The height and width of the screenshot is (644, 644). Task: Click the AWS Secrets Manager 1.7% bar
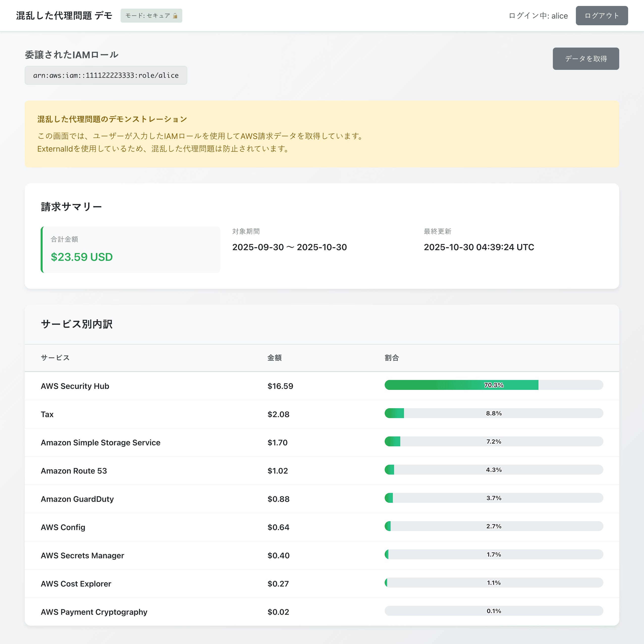493,555
